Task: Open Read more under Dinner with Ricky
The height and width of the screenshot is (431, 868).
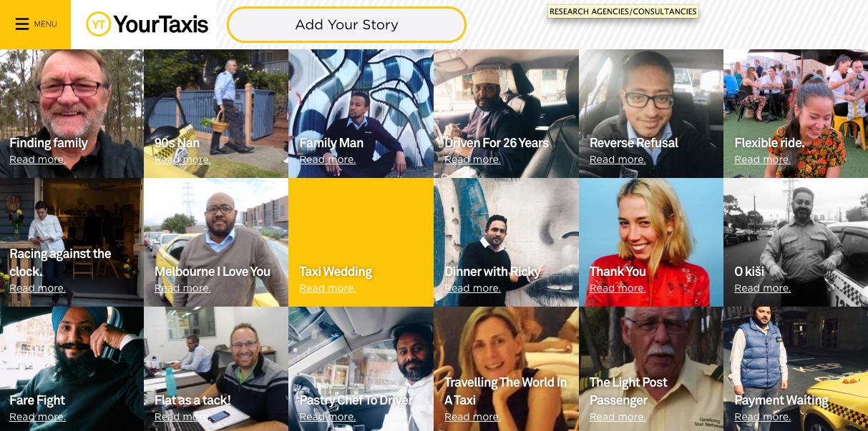Action: point(472,288)
